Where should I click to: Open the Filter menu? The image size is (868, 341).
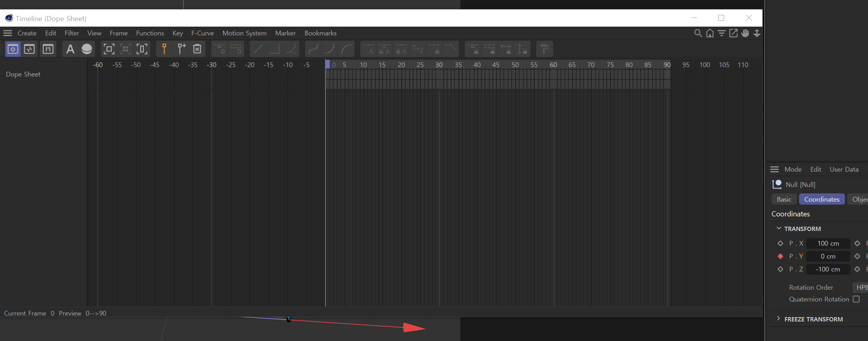[72, 33]
